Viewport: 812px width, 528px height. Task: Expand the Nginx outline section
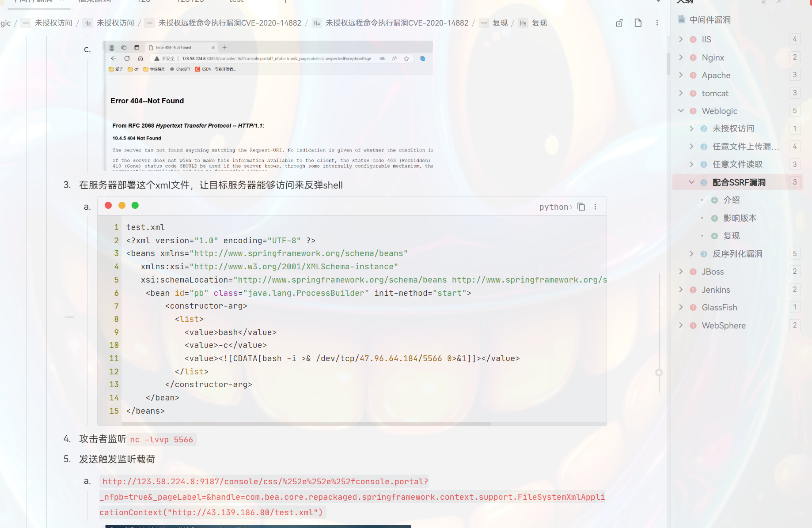pos(681,57)
